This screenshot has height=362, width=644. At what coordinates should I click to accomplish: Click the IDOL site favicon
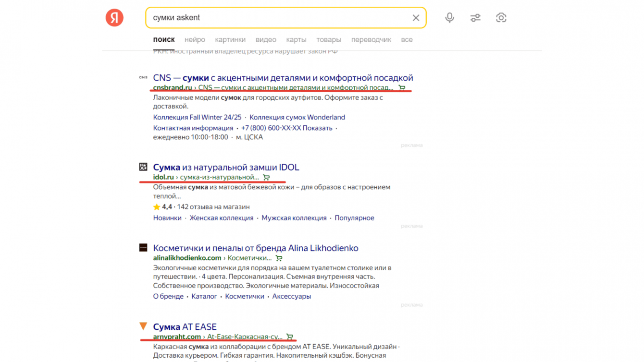143,167
